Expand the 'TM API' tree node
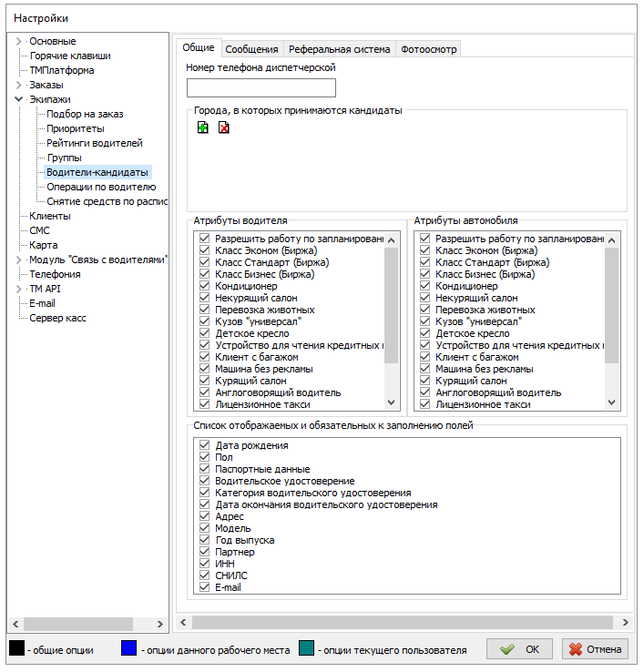Image resolution: width=644 pixels, height=672 pixels. tap(19, 289)
